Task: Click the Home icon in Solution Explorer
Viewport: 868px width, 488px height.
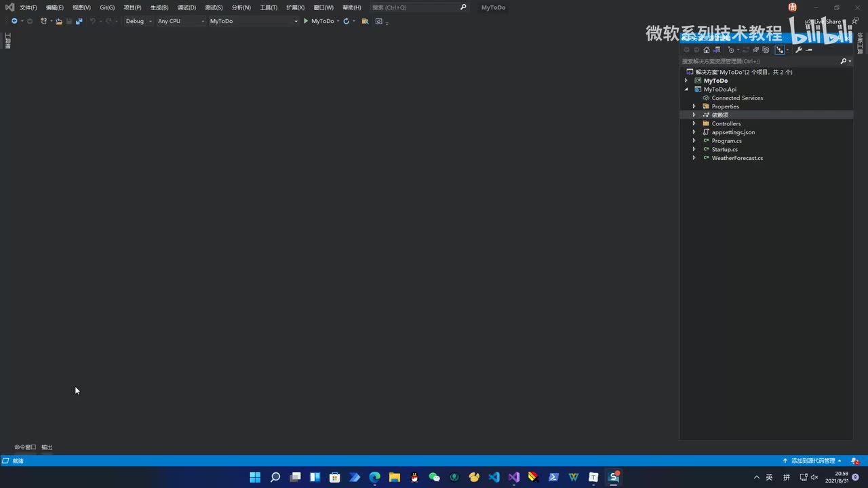Action: (x=706, y=49)
